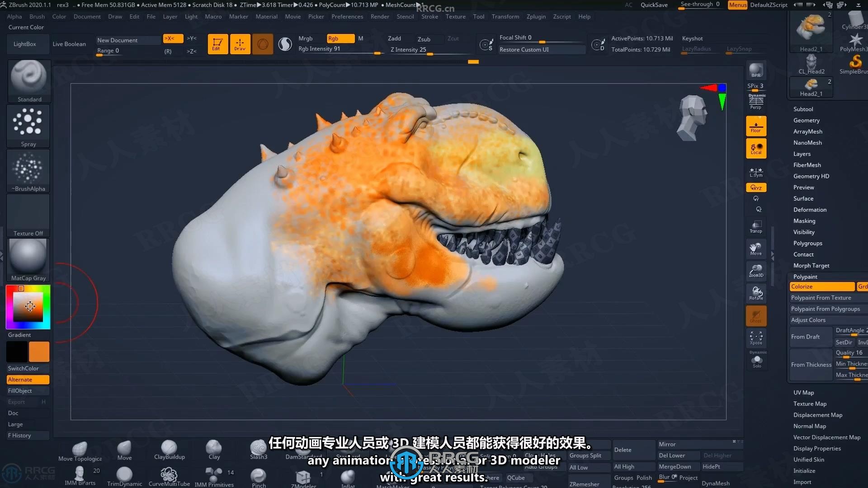This screenshot has height=488, width=868.
Task: Open the Brush menu
Action: pos(37,16)
